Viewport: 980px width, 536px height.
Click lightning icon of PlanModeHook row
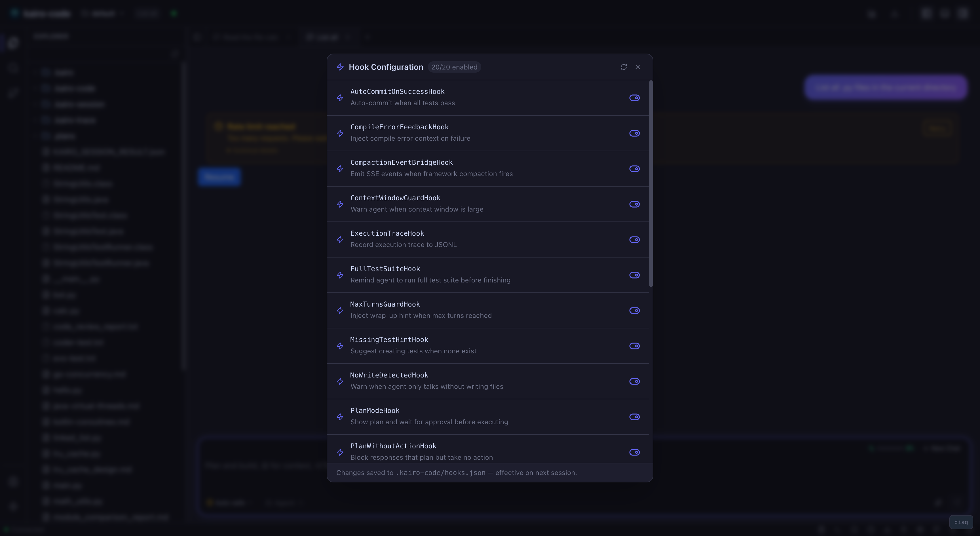[340, 417]
